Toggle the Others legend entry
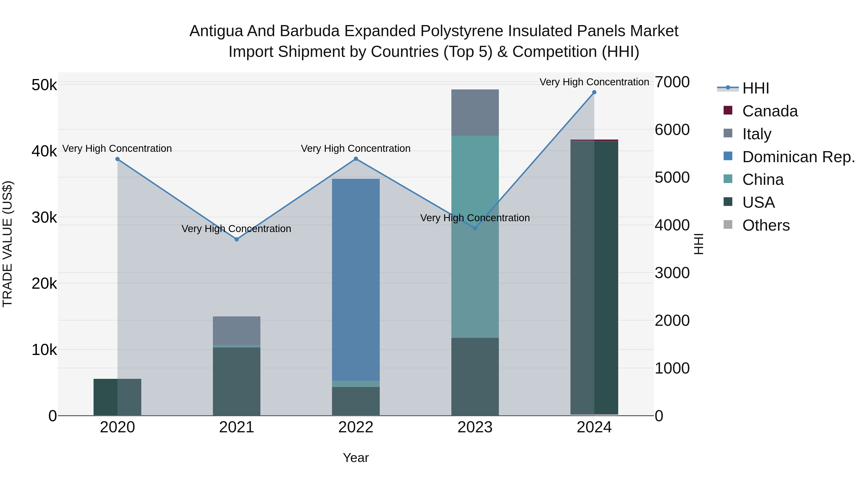 (x=756, y=225)
